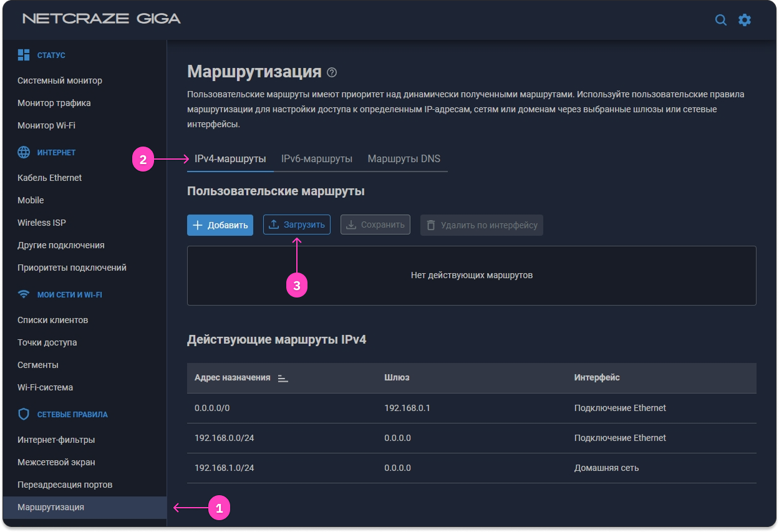This screenshot has height=532, width=779.
Task: Go to Межсетевой экран page
Action: click(x=56, y=462)
